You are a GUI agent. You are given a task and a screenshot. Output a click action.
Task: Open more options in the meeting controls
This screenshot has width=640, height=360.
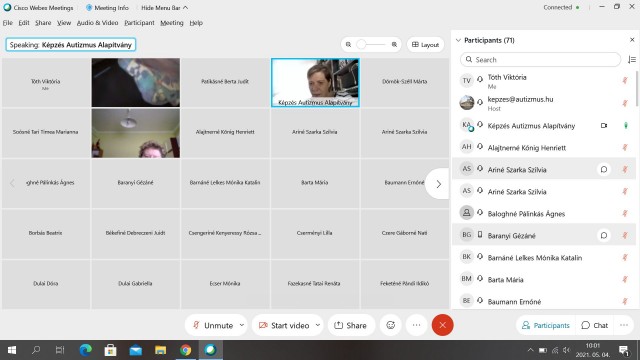click(416, 325)
